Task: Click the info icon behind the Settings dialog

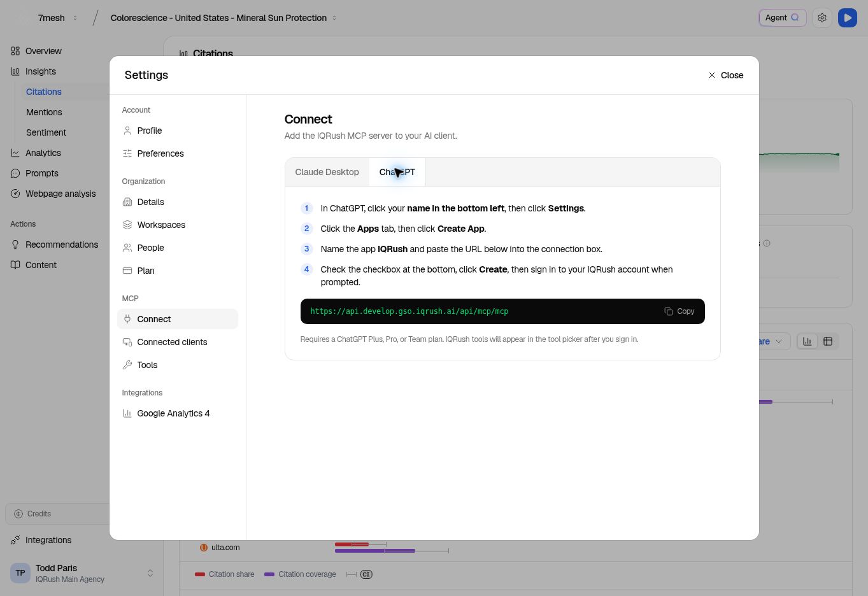Action: (767, 243)
